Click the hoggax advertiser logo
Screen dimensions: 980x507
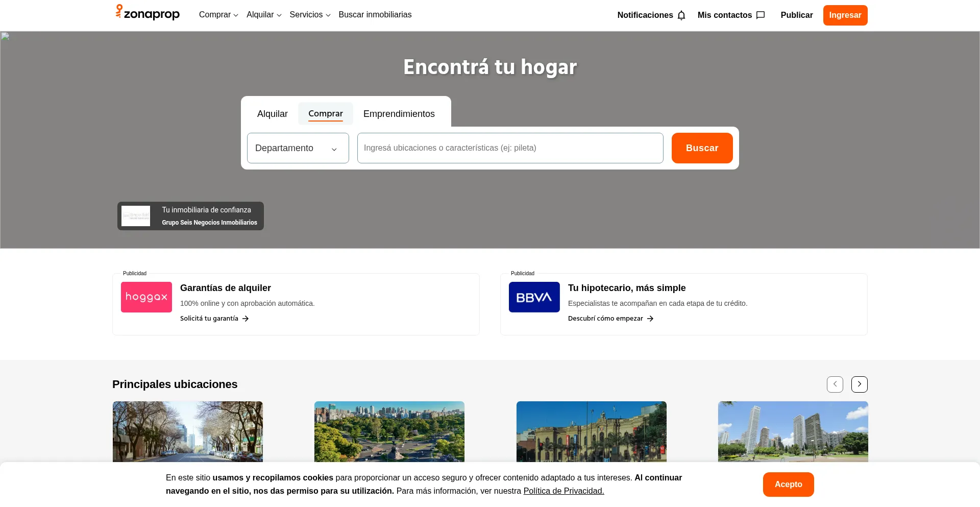tap(146, 297)
